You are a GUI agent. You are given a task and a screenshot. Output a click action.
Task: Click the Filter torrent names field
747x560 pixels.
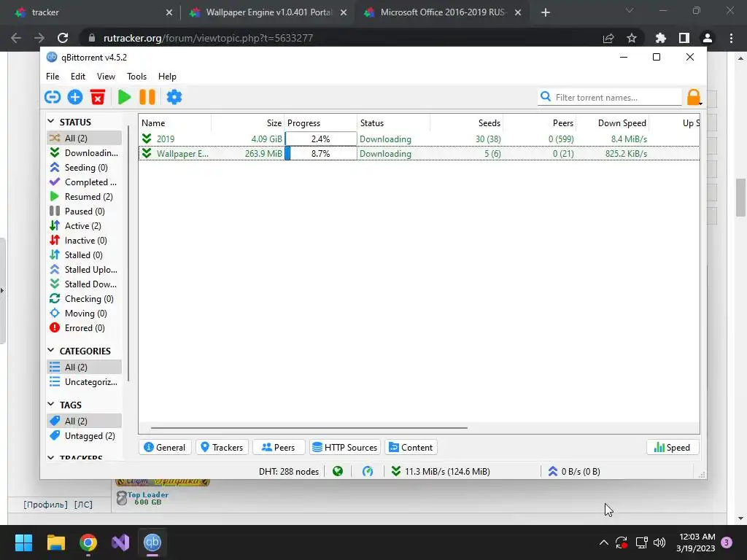pyautogui.click(x=611, y=97)
